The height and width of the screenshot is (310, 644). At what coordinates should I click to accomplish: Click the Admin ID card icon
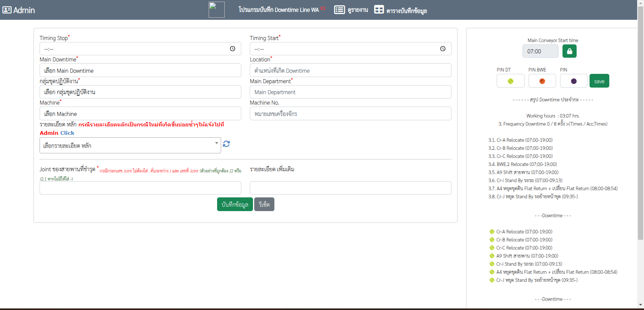point(7,10)
